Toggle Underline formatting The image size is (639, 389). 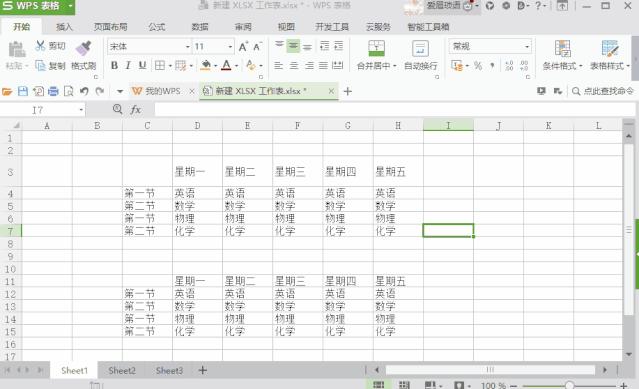[142, 65]
